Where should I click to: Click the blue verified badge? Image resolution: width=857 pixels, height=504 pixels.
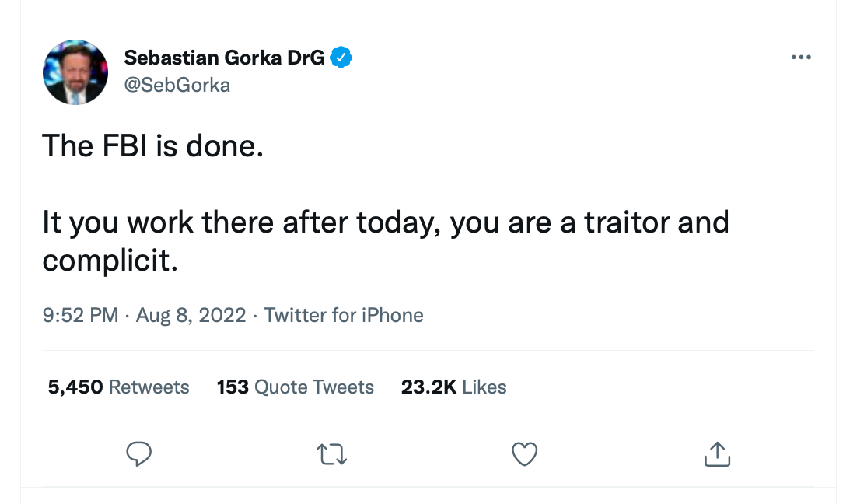[341, 58]
